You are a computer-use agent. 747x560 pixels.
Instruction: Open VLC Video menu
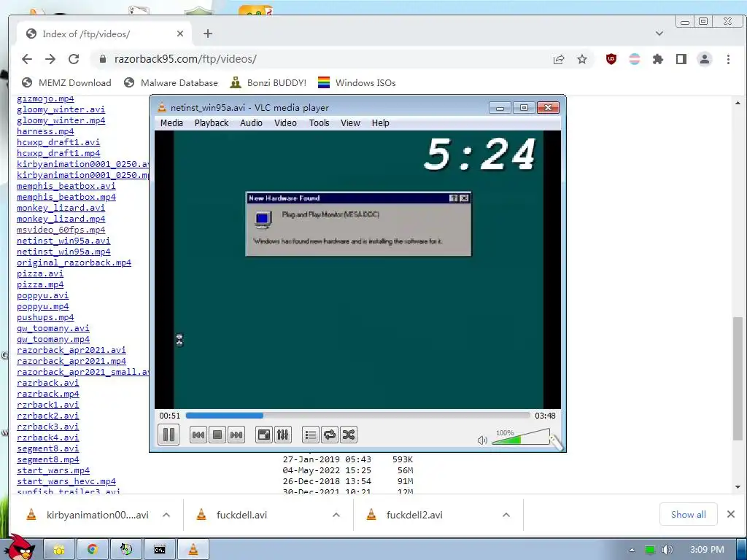point(285,122)
